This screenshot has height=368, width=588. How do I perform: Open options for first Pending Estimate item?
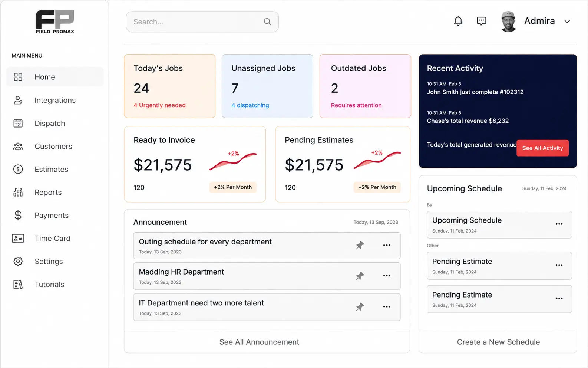coord(559,265)
